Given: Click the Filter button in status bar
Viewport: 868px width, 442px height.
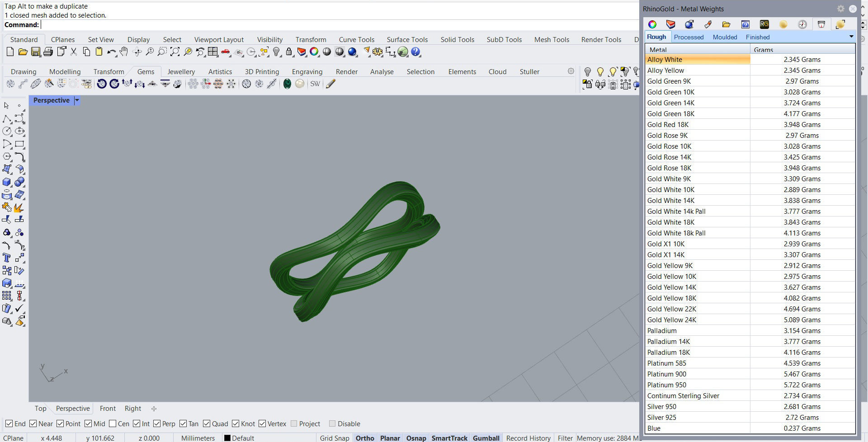Looking at the screenshot, I should tap(565, 438).
